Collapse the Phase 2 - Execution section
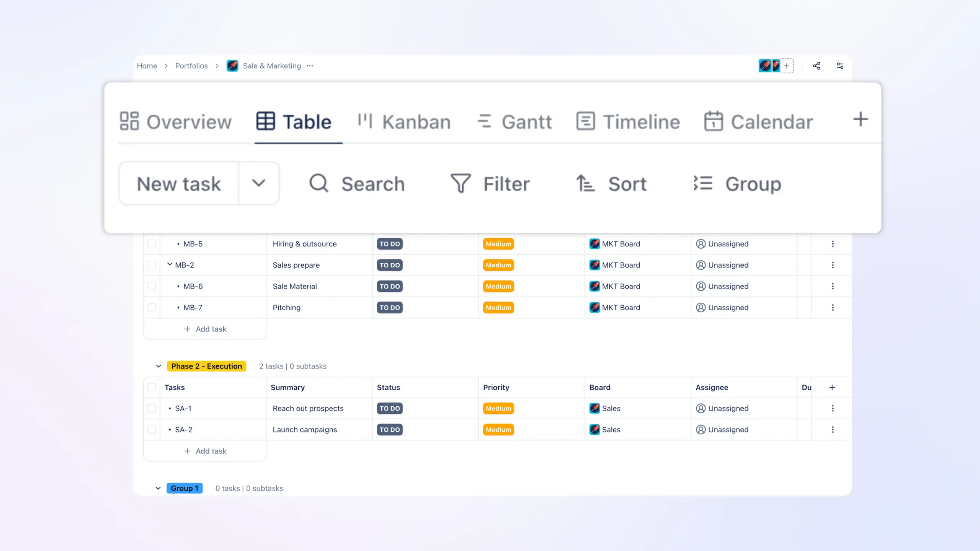This screenshot has width=980, height=551. coord(158,366)
